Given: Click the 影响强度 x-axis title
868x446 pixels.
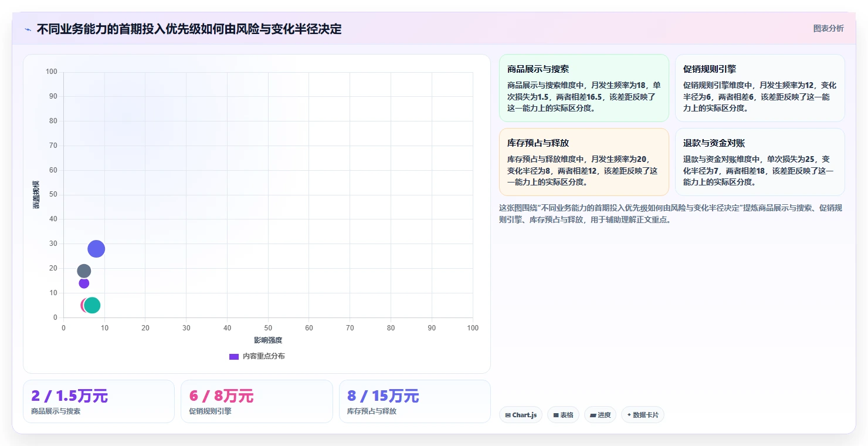Looking at the screenshot, I should click(x=268, y=340).
